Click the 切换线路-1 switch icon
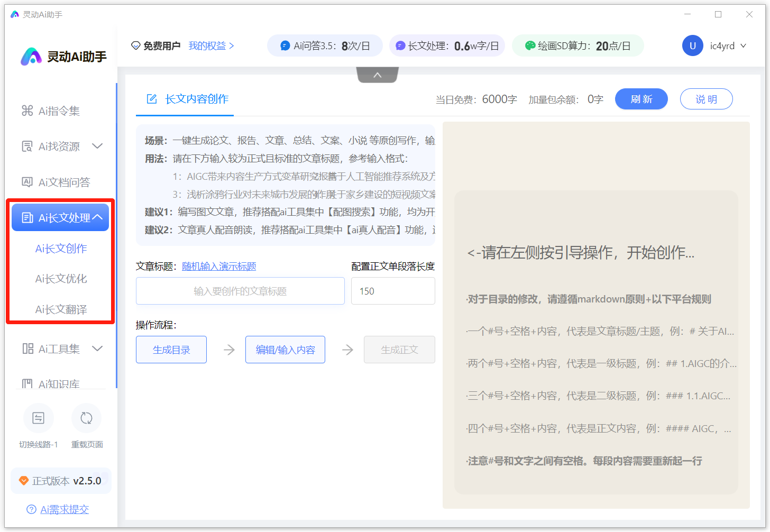 click(39, 418)
